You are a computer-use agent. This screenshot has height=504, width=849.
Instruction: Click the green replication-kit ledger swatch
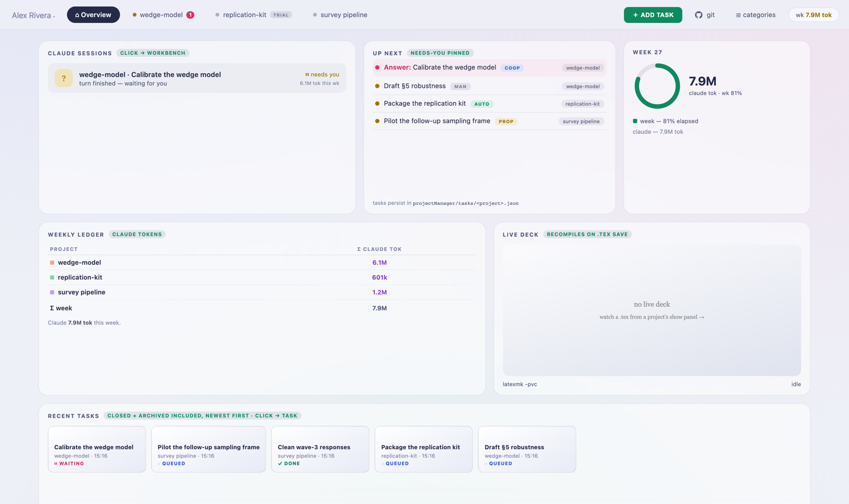[x=52, y=277]
